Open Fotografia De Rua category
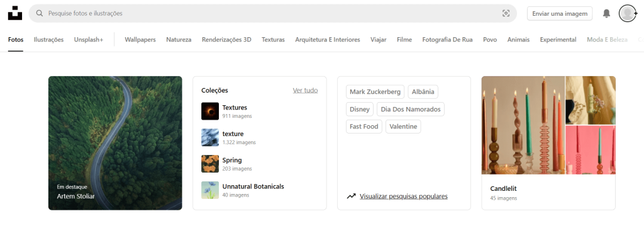The width and height of the screenshot is (644, 228). [447, 40]
